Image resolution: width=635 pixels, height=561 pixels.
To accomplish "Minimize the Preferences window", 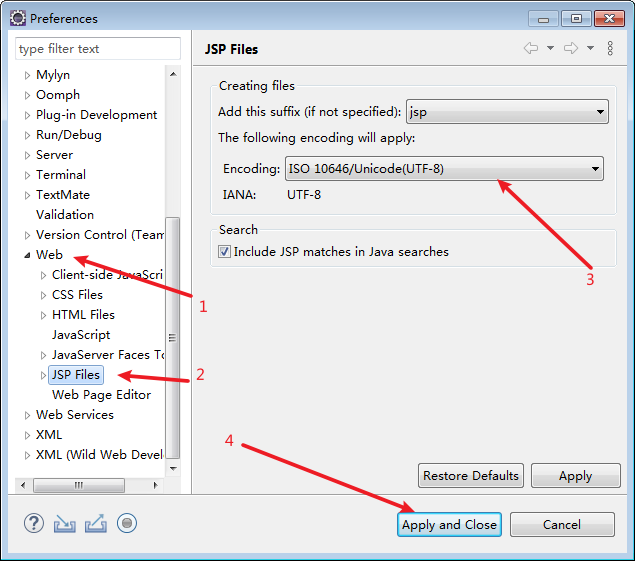I will tap(543, 19).
